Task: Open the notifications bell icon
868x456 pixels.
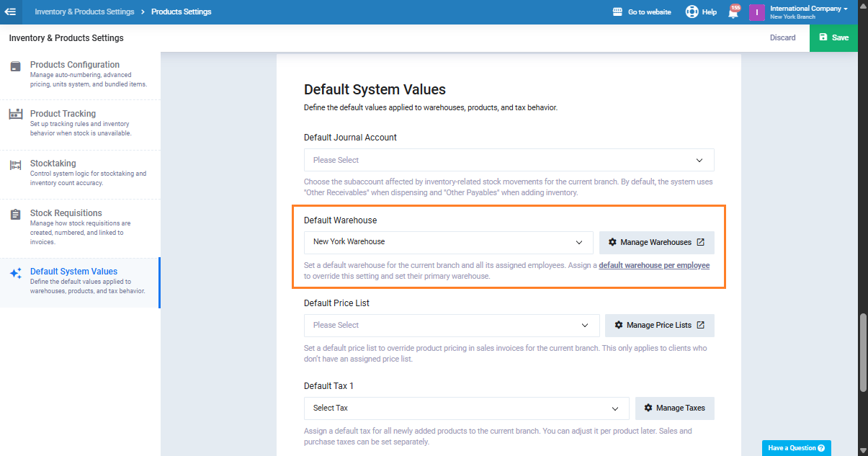Action: tap(733, 12)
